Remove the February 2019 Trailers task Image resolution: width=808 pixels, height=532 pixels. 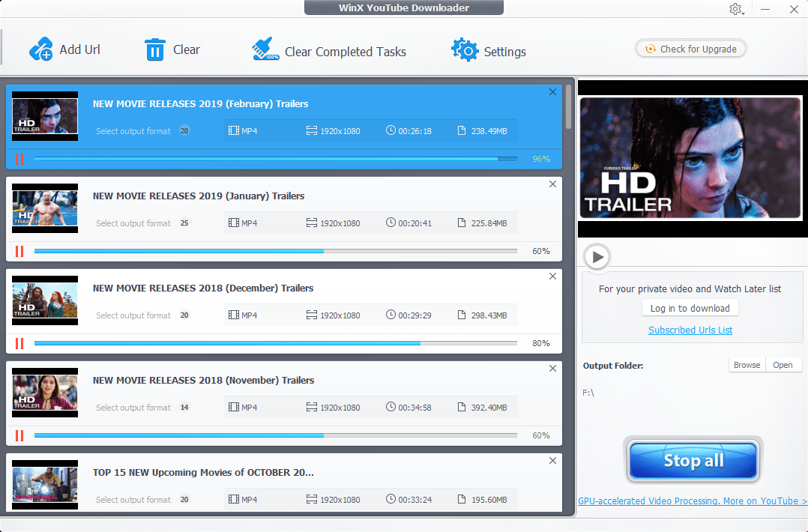point(552,92)
